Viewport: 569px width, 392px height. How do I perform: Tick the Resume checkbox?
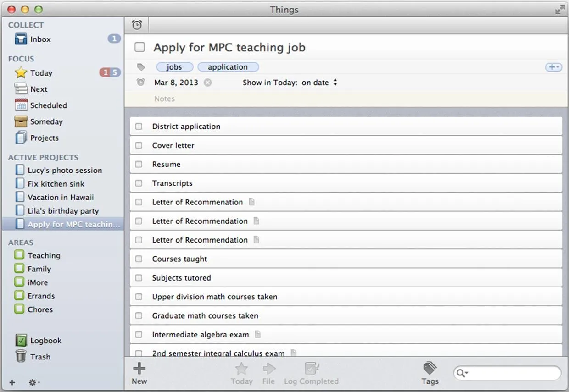point(139,164)
